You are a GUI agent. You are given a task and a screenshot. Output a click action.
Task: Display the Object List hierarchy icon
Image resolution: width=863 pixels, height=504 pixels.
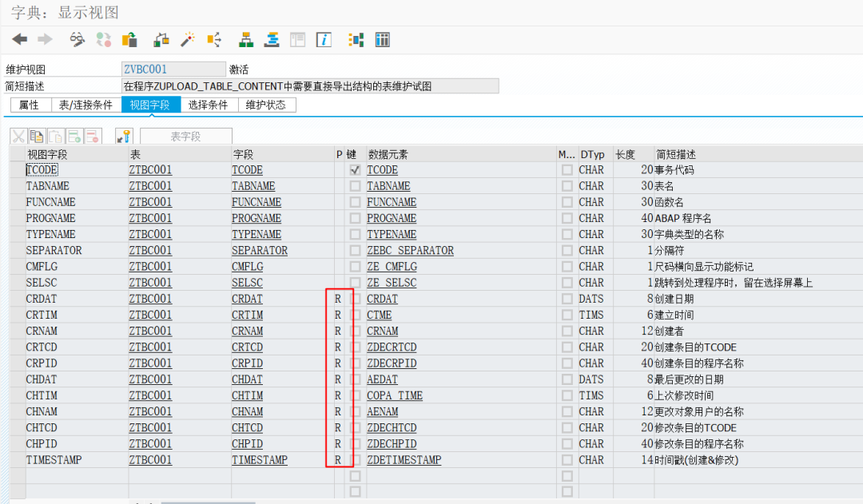point(246,40)
